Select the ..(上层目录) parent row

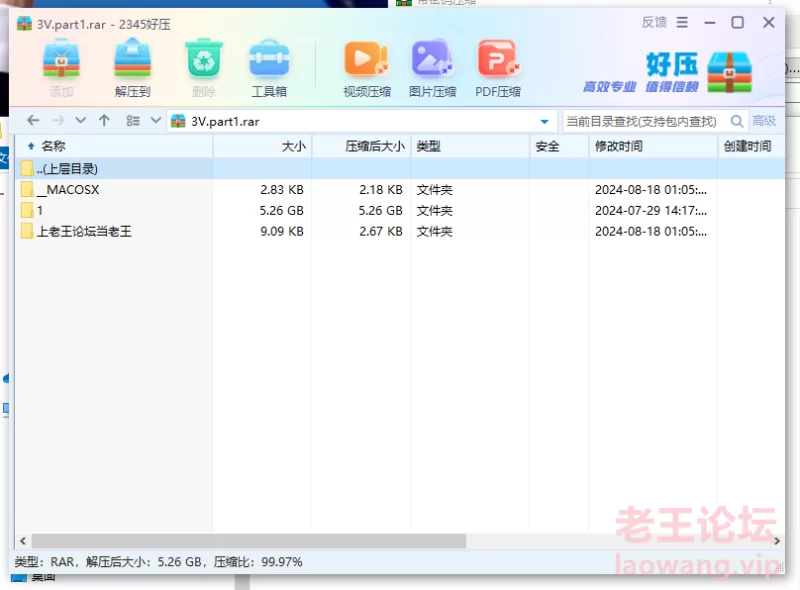tap(400, 168)
